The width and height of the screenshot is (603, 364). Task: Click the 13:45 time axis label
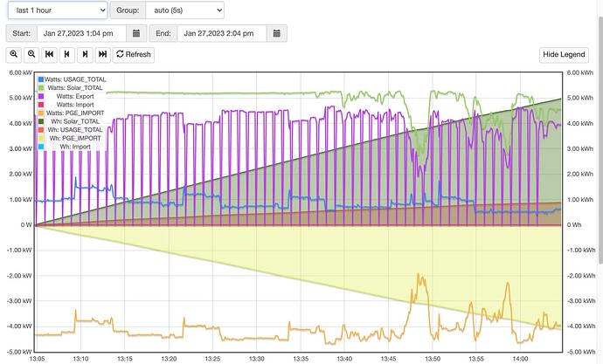388,359
